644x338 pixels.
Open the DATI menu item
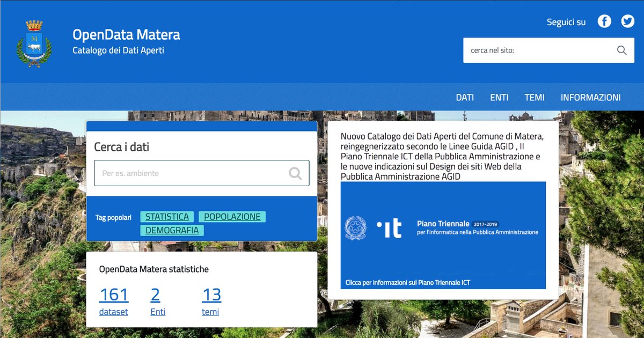[465, 98]
